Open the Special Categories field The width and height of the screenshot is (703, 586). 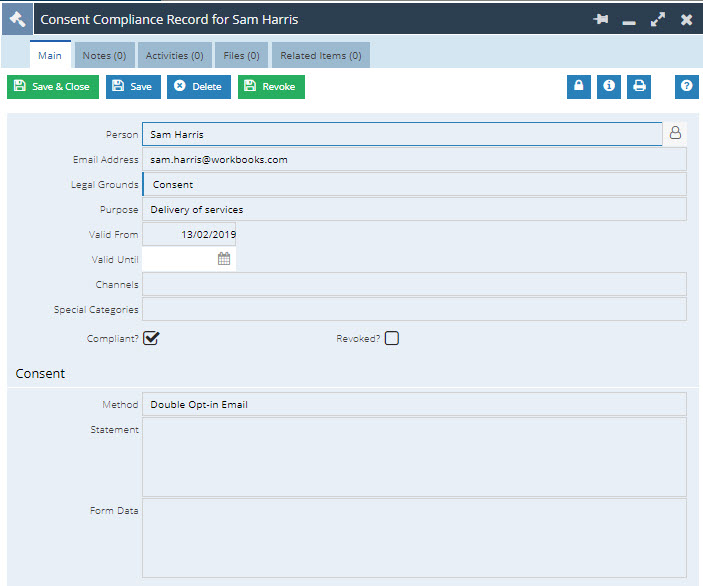[x=414, y=309]
